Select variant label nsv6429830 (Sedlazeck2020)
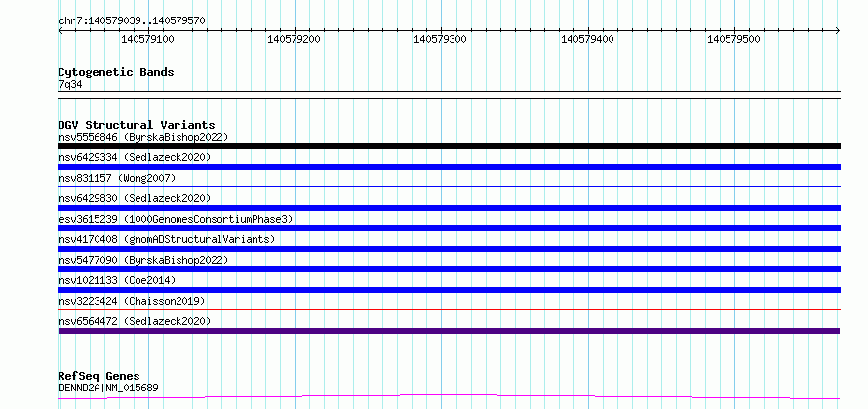868x409 pixels. 135,198
